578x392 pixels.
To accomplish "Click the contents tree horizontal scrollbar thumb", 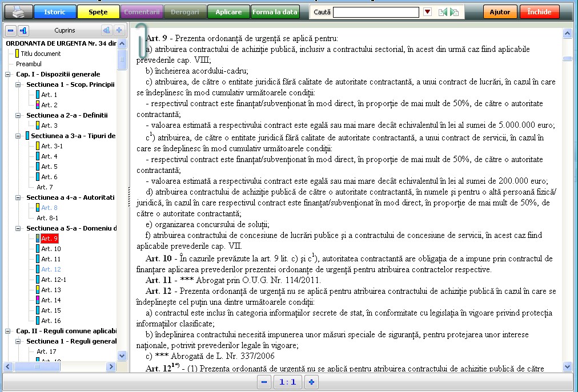I will click(x=37, y=366).
